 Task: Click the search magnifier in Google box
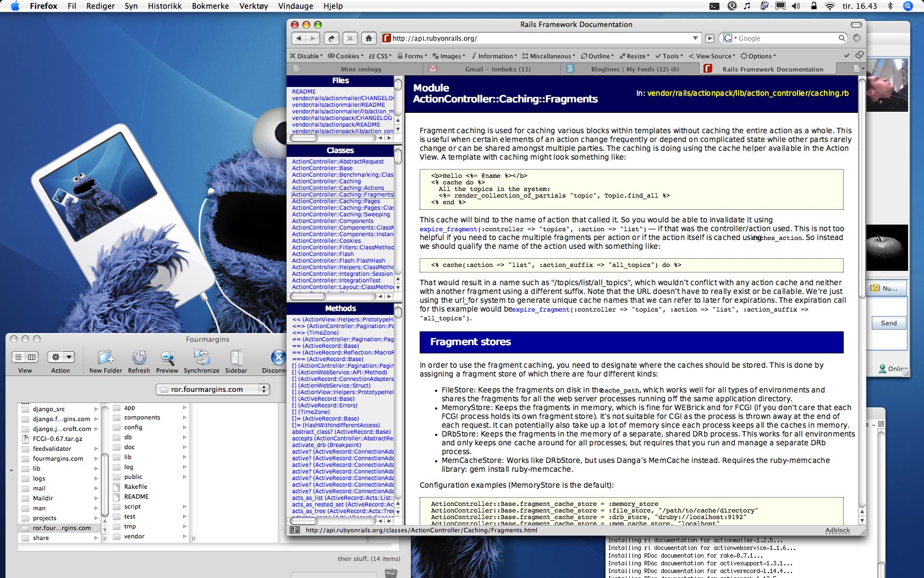[x=842, y=38]
